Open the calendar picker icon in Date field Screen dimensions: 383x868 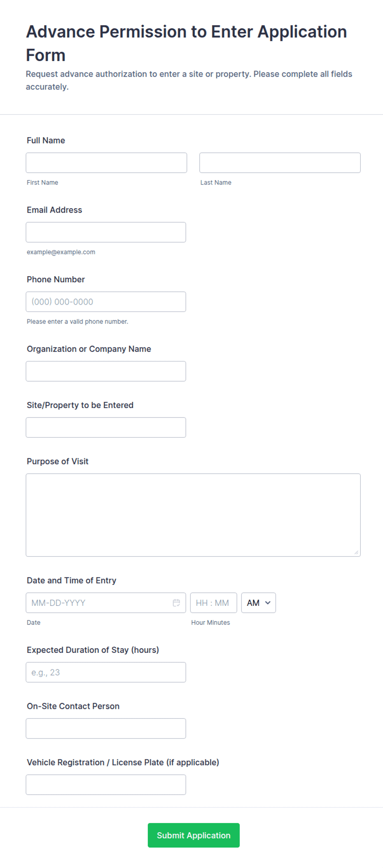176,603
